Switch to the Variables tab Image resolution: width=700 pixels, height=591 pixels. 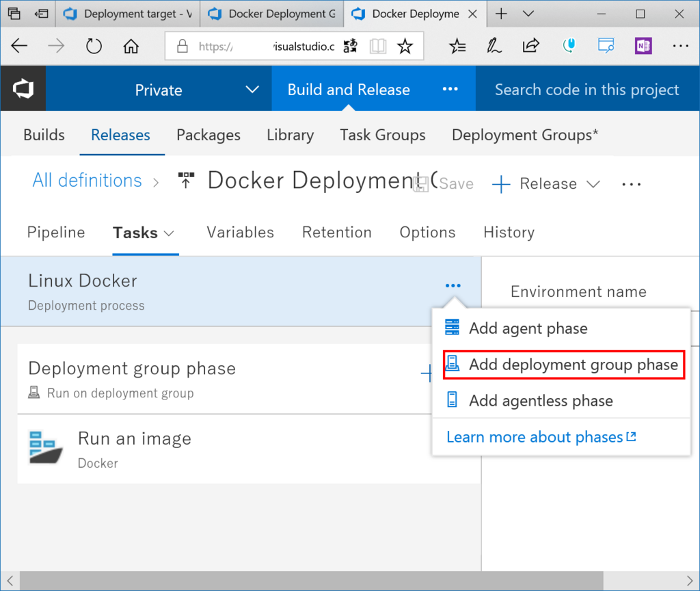(x=240, y=233)
